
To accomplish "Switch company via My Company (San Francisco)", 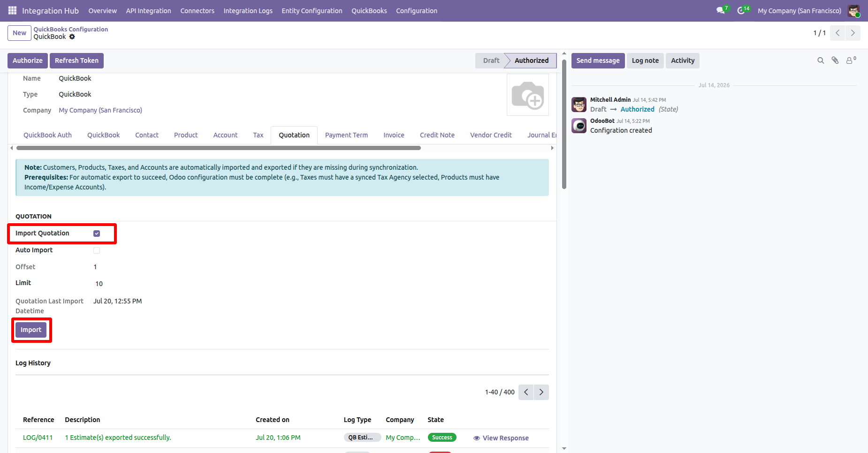I will pyautogui.click(x=799, y=11).
